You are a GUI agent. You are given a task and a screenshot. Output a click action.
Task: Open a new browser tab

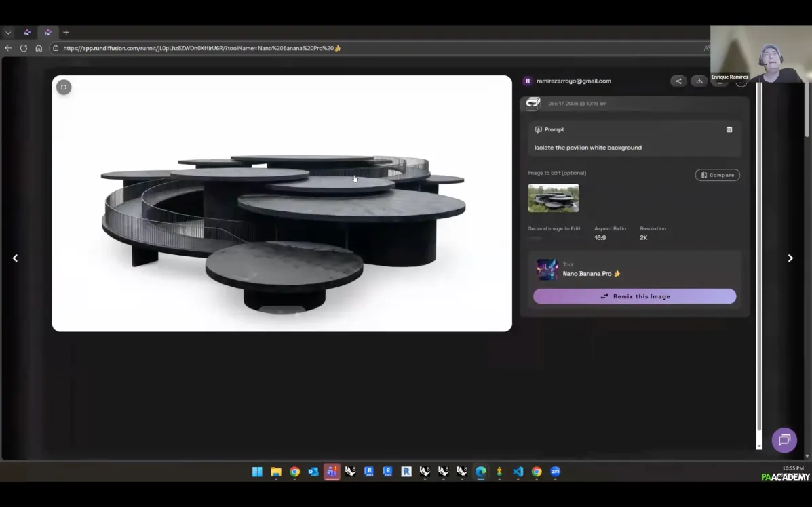tap(66, 32)
